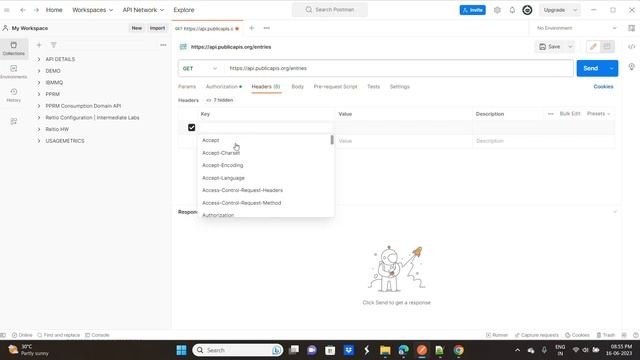Click Bulk Edit for headers
This screenshot has height=360, width=640.
coord(570,113)
